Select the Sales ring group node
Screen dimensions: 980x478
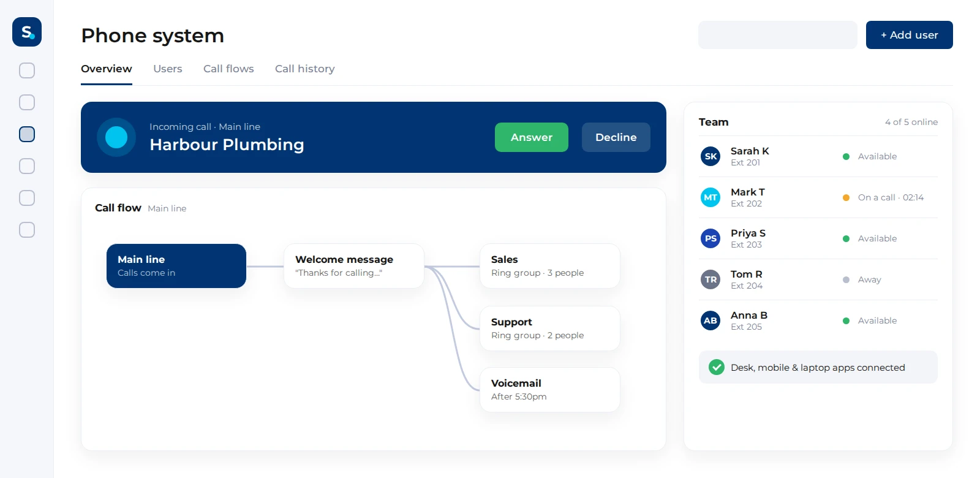(550, 266)
